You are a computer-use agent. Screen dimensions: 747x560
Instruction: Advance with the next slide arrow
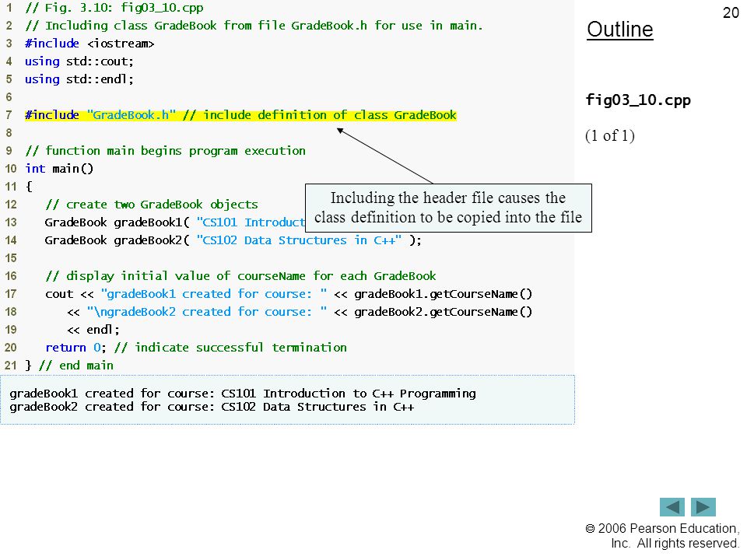tap(703, 506)
